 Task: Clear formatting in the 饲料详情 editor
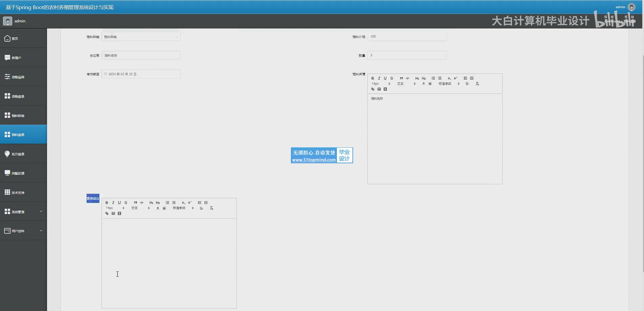click(477, 84)
